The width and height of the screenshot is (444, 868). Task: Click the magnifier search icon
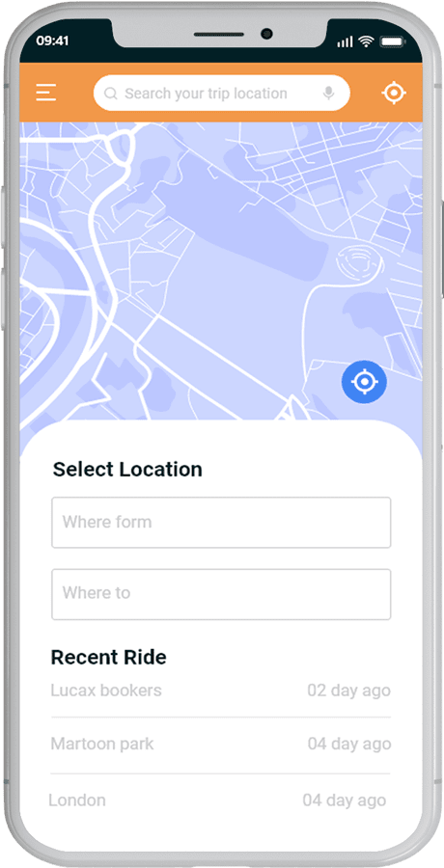coord(111,94)
